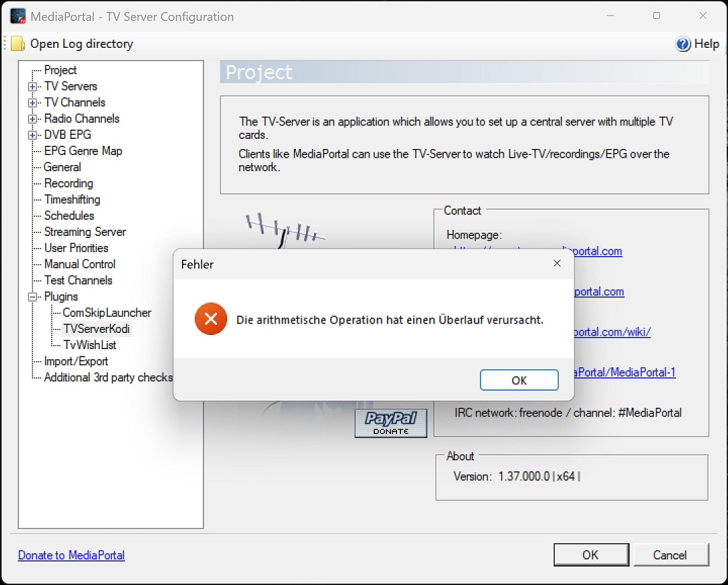Select ComSkipLauncher in the Plugins tree
Image resolution: width=728 pixels, height=585 pixels.
click(107, 313)
